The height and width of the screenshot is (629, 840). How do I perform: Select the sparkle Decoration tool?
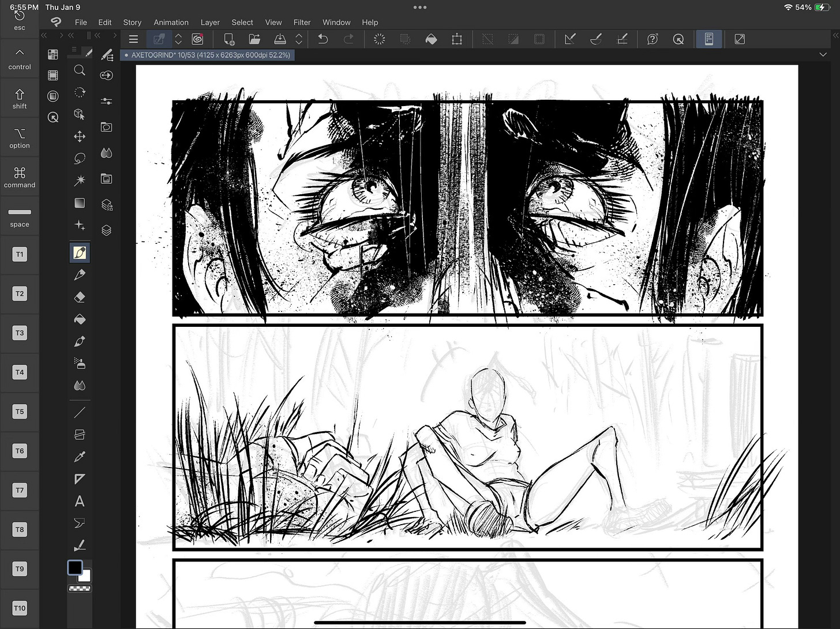point(80,225)
